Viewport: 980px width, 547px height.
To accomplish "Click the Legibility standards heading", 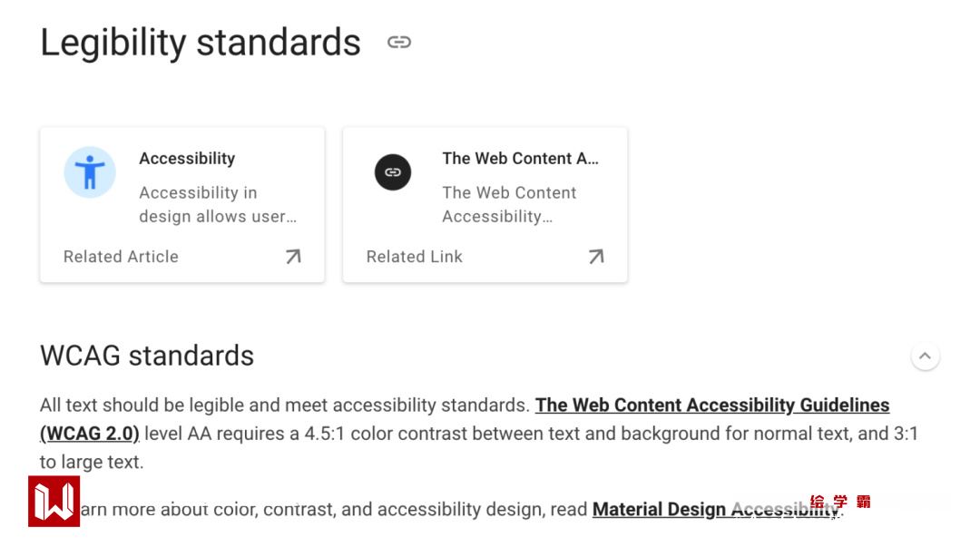I will tap(201, 43).
